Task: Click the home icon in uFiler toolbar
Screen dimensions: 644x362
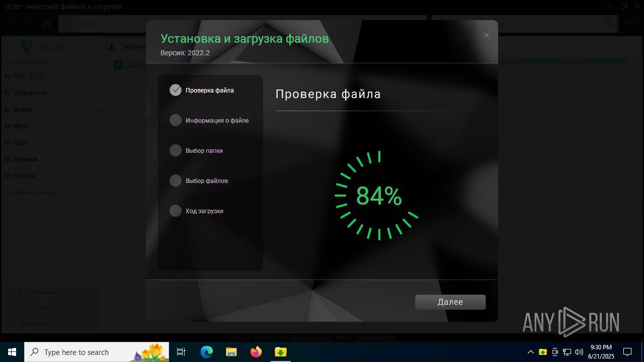Action: 47,24
